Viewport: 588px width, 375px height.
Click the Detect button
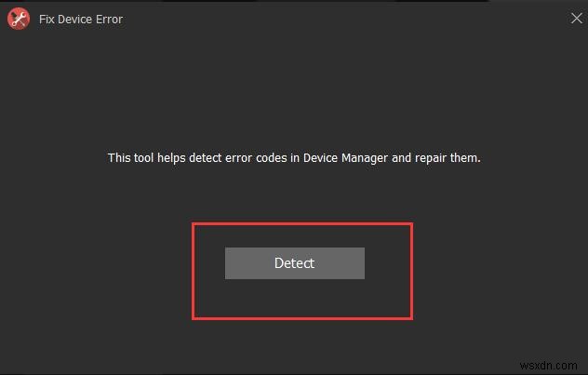pos(294,263)
